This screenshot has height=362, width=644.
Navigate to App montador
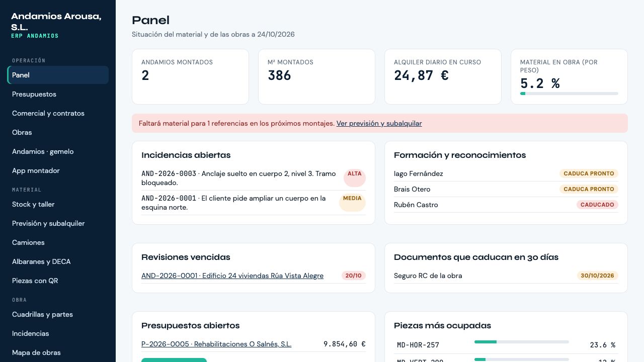(x=58, y=170)
